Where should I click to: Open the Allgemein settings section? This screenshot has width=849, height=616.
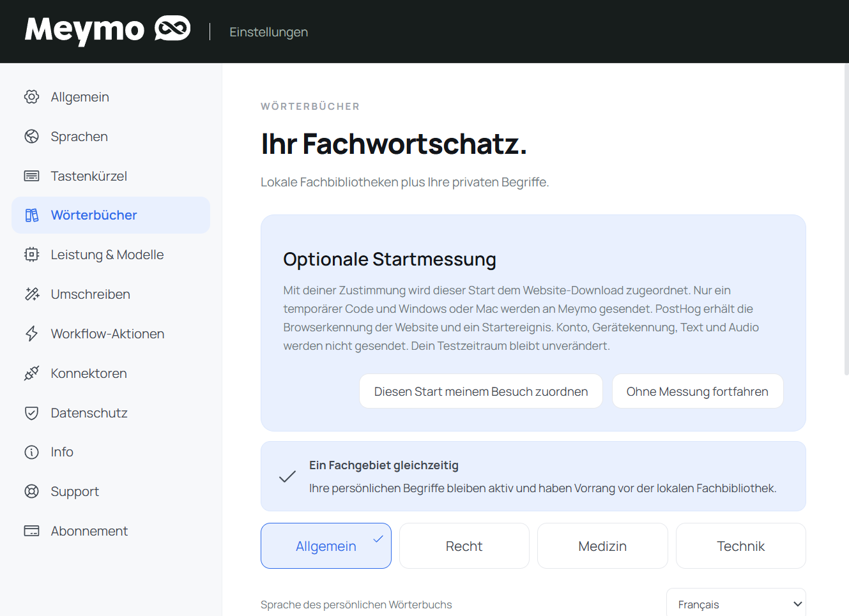click(111, 97)
